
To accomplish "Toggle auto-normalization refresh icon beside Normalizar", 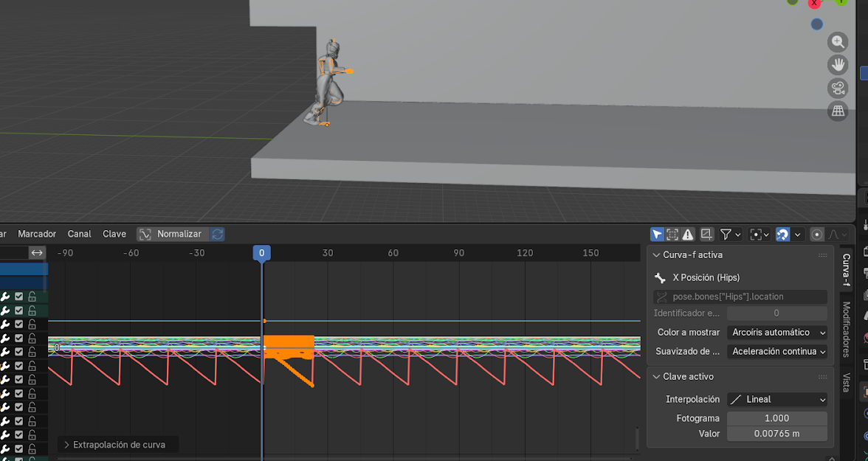I will 217,234.
